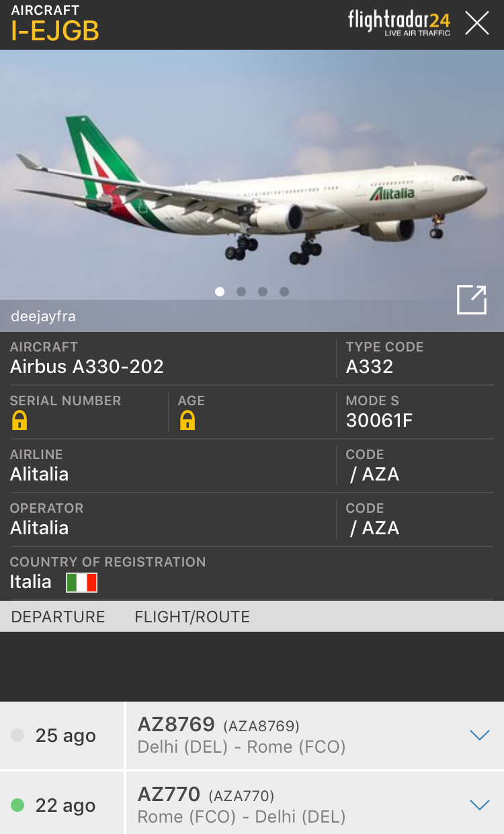The image size is (504, 834).
Task: Expand the AZ8769 flight details
Action: pyautogui.click(x=480, y=735)
